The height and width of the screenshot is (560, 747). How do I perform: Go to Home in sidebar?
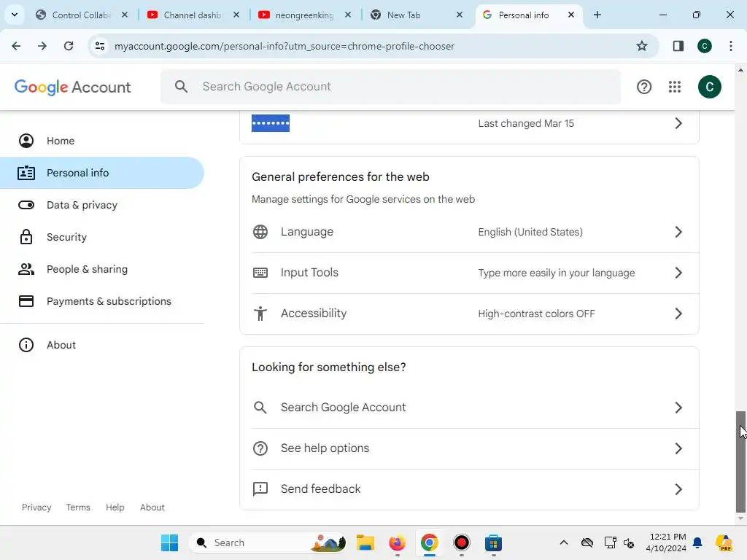coord(102,141)
